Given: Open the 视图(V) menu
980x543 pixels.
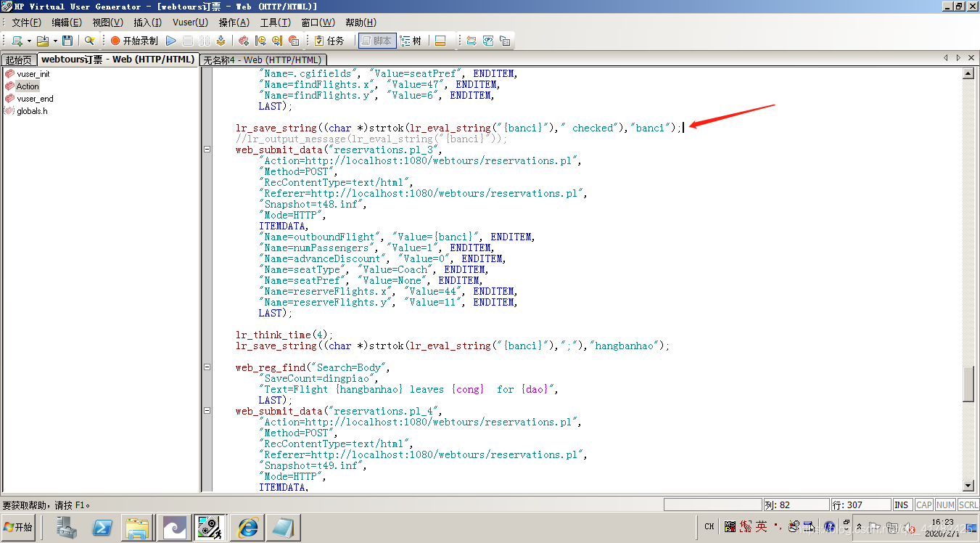Looking at the screenshot, I should 107,23.
